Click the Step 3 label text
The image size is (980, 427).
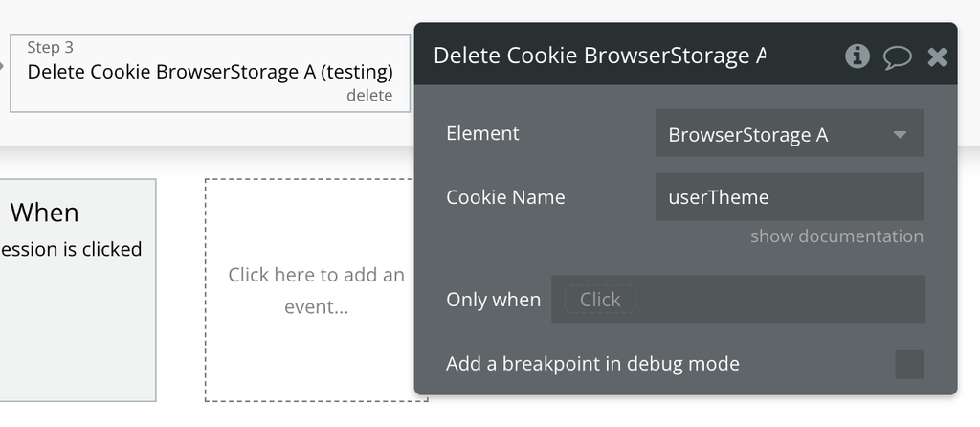(50, 48)
